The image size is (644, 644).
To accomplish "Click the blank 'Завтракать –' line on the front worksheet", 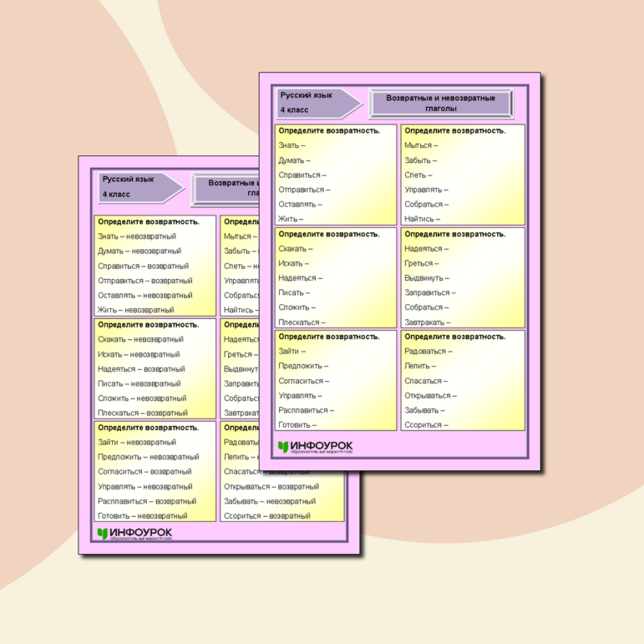I will pos(428,322).
